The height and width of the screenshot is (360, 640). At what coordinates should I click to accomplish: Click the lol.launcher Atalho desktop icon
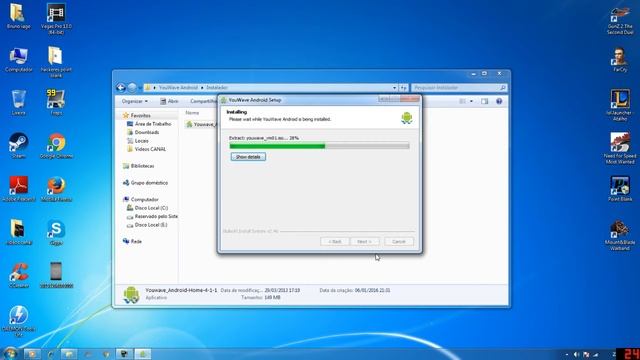pos(620,105)
